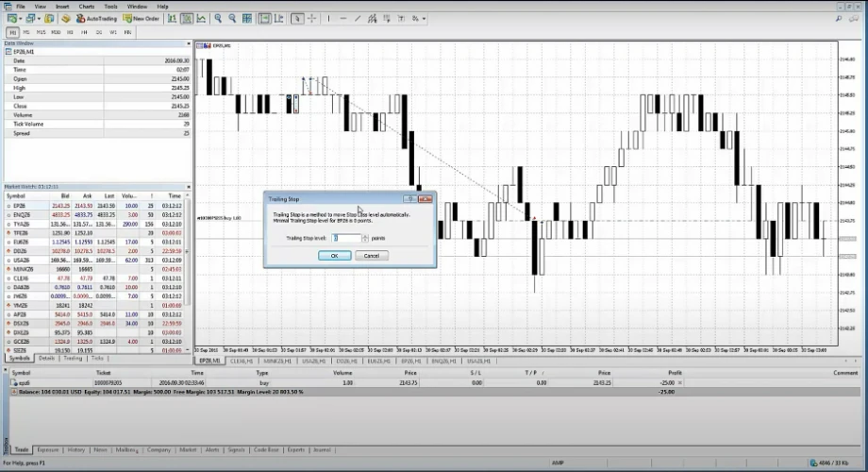Open the New Chart dropdown arrow
The width and height of the screenshot is (868, 472).
(x=20, y=19)
